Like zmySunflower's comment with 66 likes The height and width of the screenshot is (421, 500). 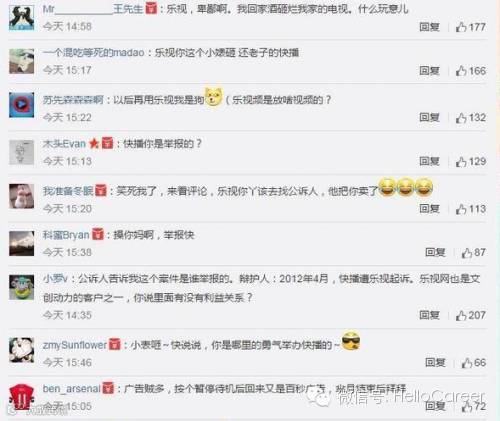(473, 362)
